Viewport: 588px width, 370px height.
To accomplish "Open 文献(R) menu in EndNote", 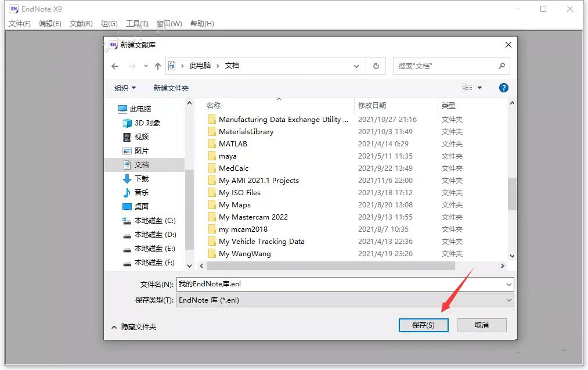I will point(81,24).
